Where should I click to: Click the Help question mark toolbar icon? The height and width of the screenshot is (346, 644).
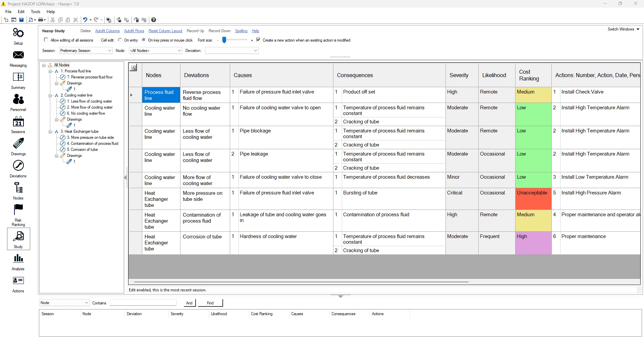point(154,20)
